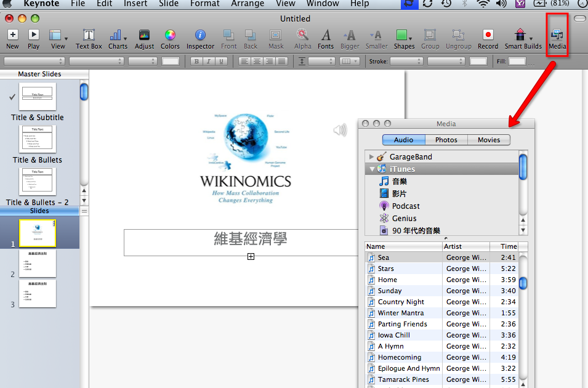Open the Shapes menu

pos(405,39)
